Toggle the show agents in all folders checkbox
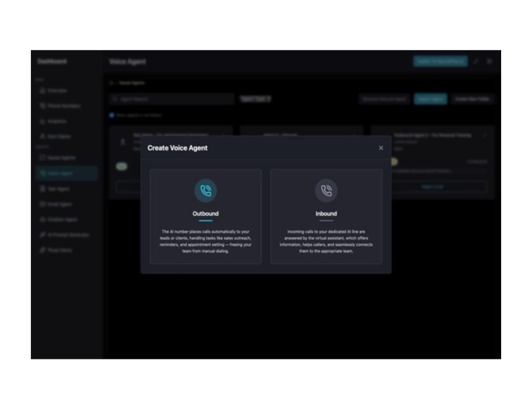 click(112, 115)
